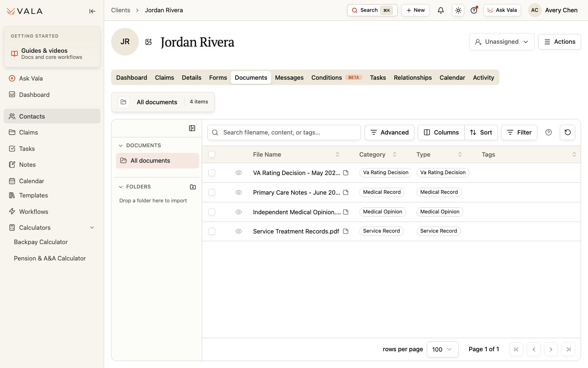The image size is (588, 368).
Task: Switch to the Messages tab
Action: 289,78
